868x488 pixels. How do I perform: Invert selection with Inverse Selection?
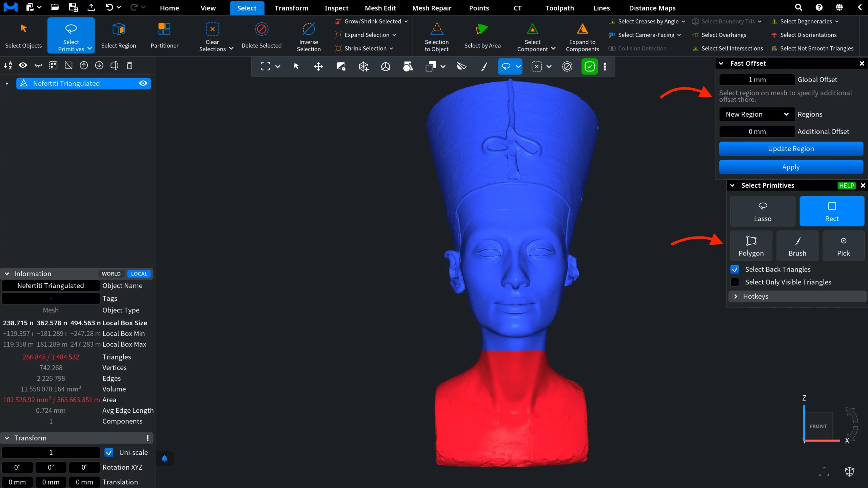(x=309, y=35)
